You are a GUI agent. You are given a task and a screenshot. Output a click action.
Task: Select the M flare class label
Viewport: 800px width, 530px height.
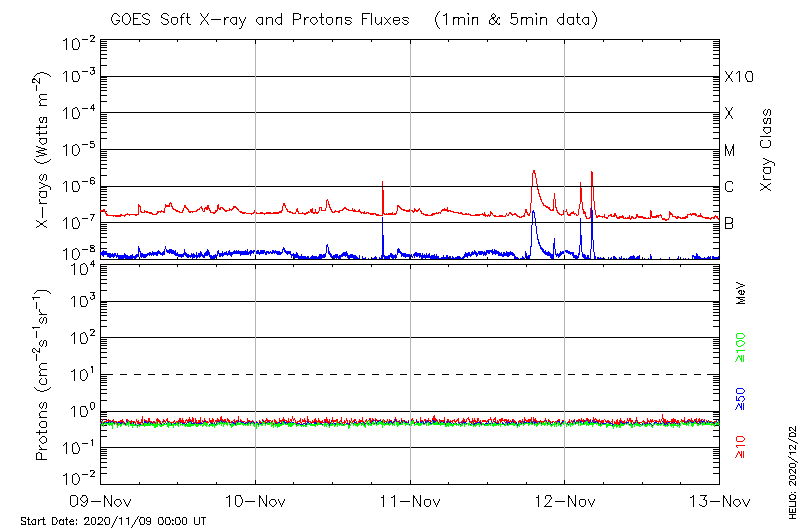(x=730, y=150)
